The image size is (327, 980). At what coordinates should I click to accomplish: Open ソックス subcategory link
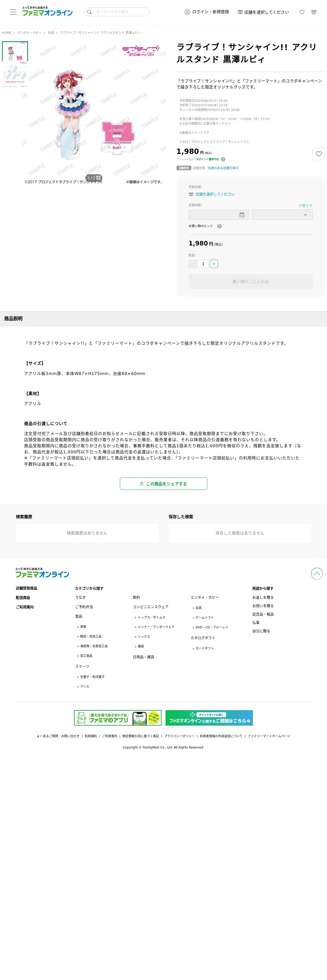click(x=144, y=637)
